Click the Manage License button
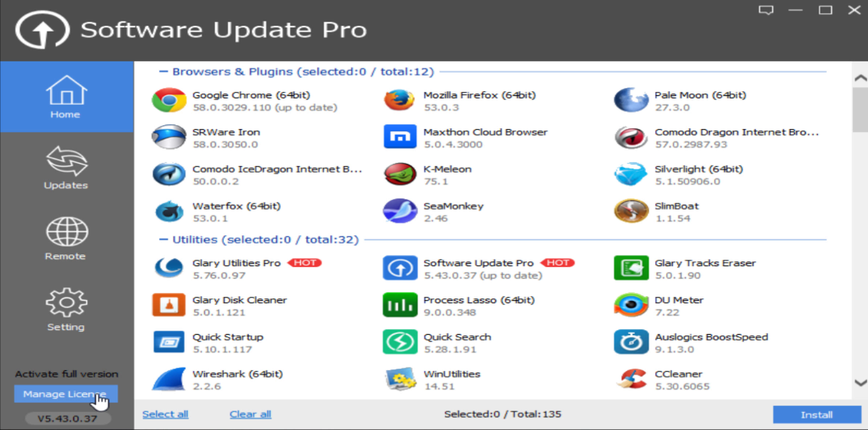This screenshot has width=868, height=430. tap(66, 394)
